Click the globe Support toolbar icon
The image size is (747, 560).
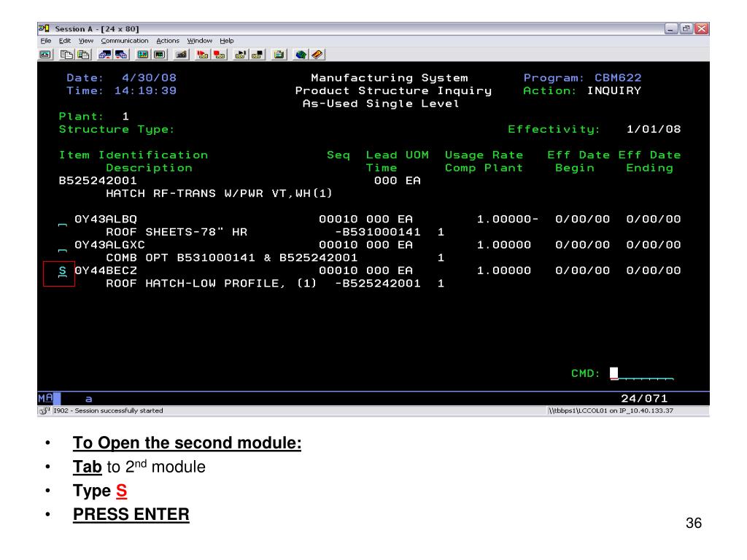tap(300, 55)
